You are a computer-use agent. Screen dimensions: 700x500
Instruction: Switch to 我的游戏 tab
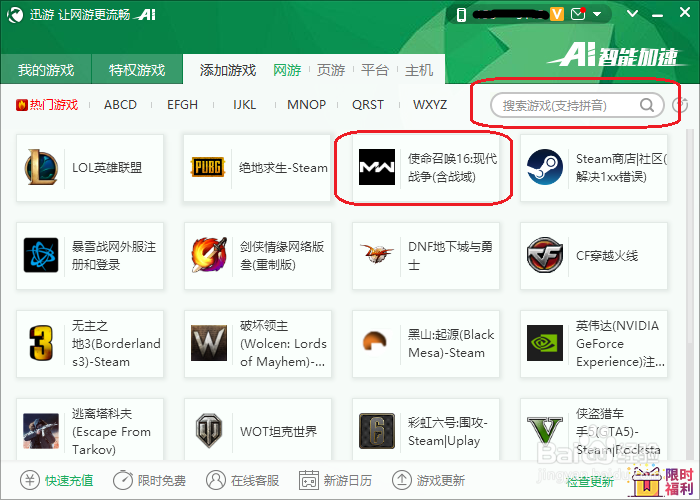[46, 70]
